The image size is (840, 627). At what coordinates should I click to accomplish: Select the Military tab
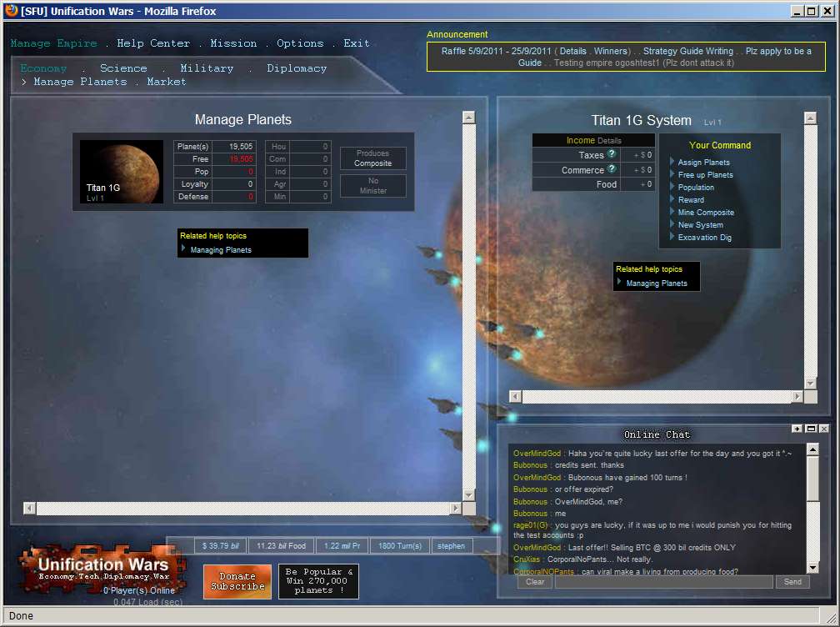207,68
